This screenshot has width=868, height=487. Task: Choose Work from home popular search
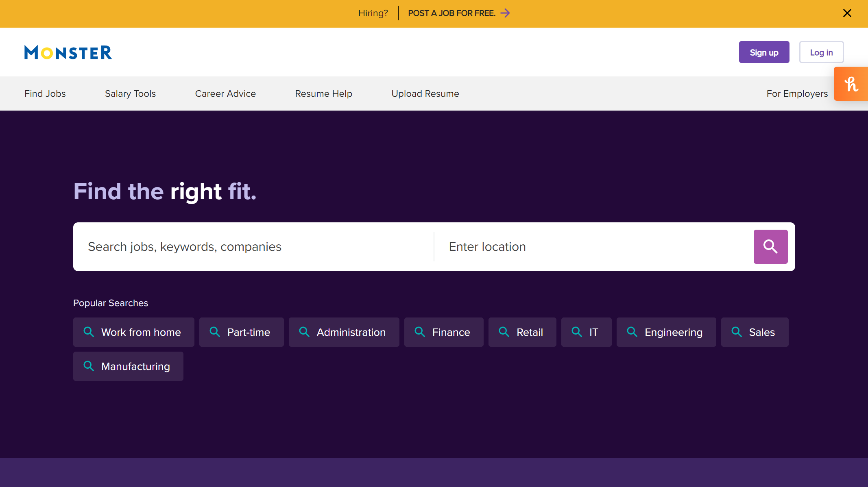click(134, 332)
